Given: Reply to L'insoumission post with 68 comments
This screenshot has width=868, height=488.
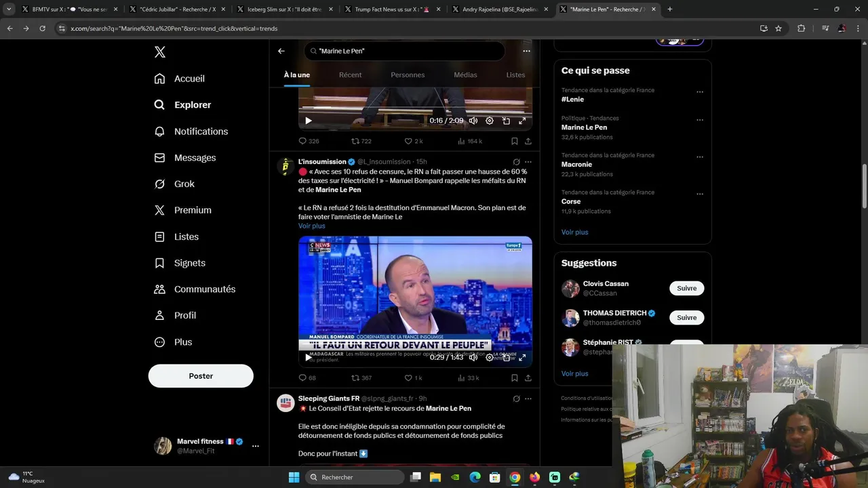Looking at the screenshot, I should pos(307,378).
